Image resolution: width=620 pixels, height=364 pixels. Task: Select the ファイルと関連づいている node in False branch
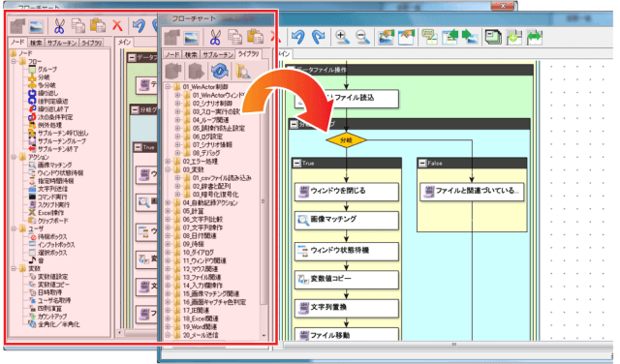coord(472,192)
